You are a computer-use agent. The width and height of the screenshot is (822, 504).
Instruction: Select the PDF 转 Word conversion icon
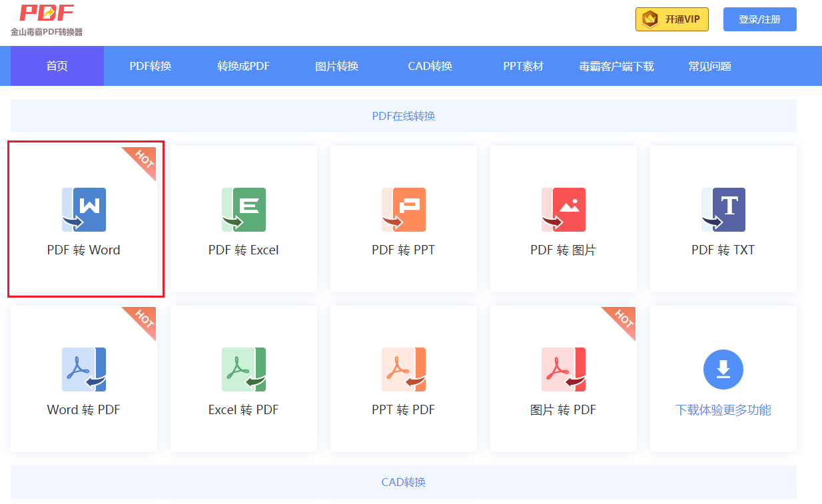point(84,210)
